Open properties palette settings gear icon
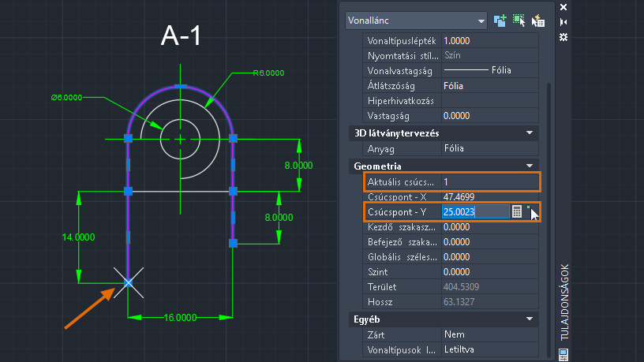Screen dimensions: 644x362 563,37
